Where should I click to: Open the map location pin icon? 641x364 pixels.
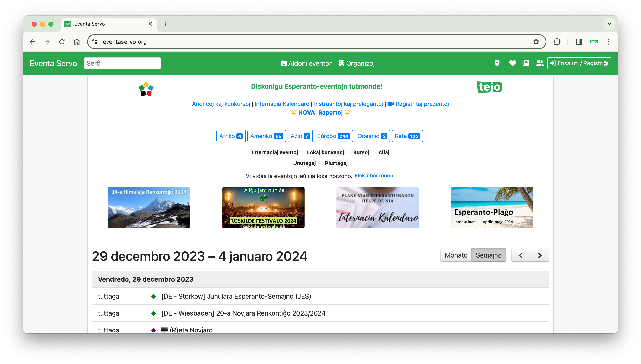tap(497, 63)
